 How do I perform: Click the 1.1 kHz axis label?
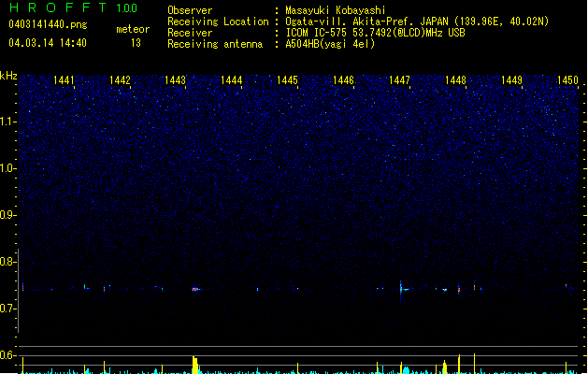coord(7,122)
